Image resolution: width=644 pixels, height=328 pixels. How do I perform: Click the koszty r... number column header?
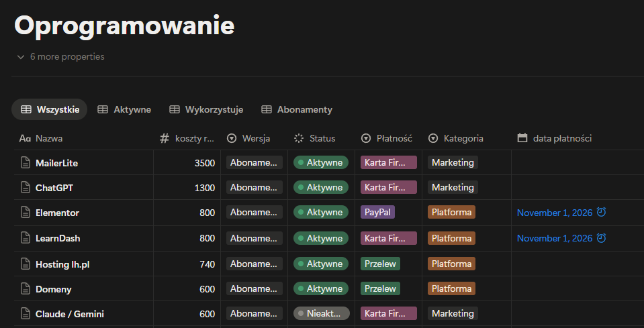coord(187,139)
